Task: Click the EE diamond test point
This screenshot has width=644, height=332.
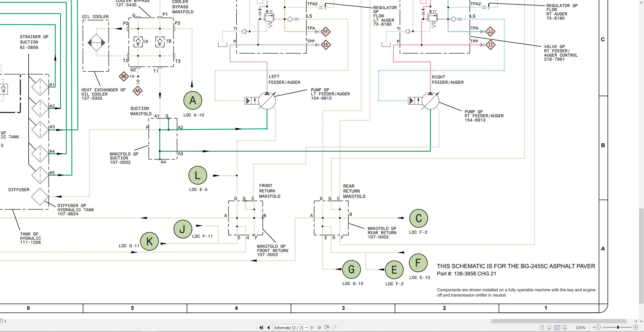Action: point(326,45)
